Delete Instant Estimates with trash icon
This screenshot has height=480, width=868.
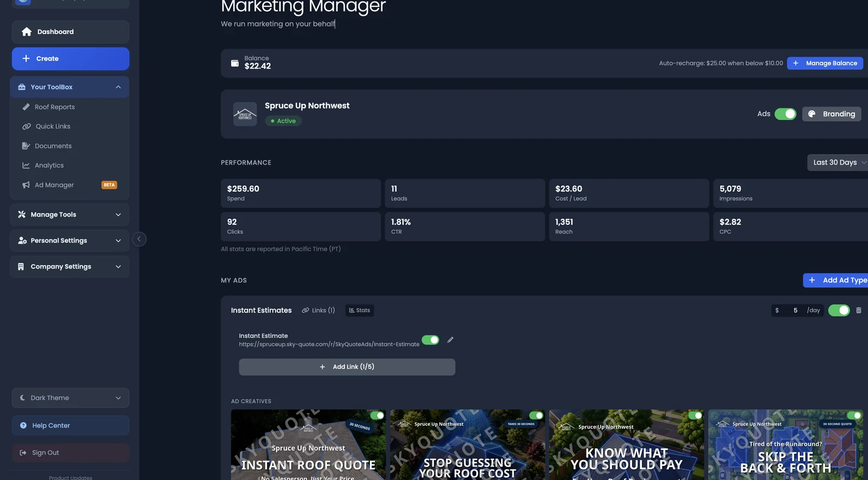pyautogui.click(x=859, y=311)
